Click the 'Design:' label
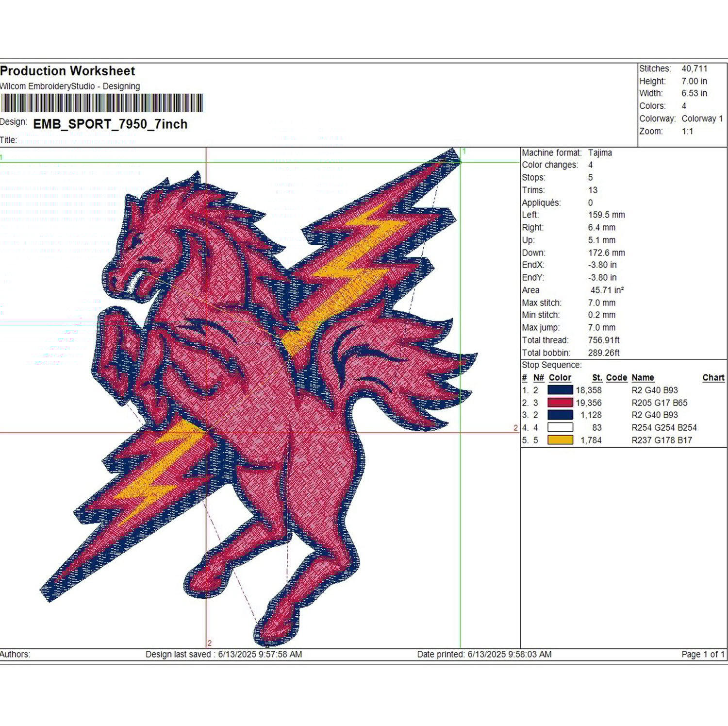728x726 pixels. [14, 121]
